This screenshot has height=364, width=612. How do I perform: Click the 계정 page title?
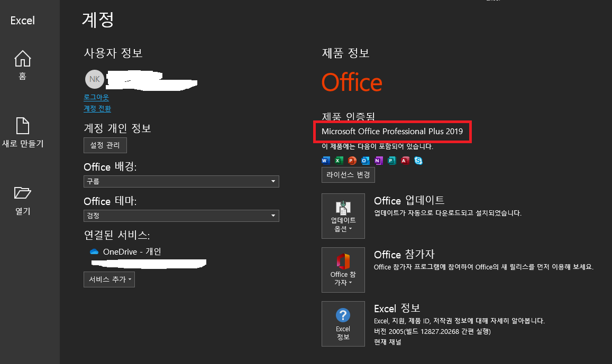tap(98, 20)
